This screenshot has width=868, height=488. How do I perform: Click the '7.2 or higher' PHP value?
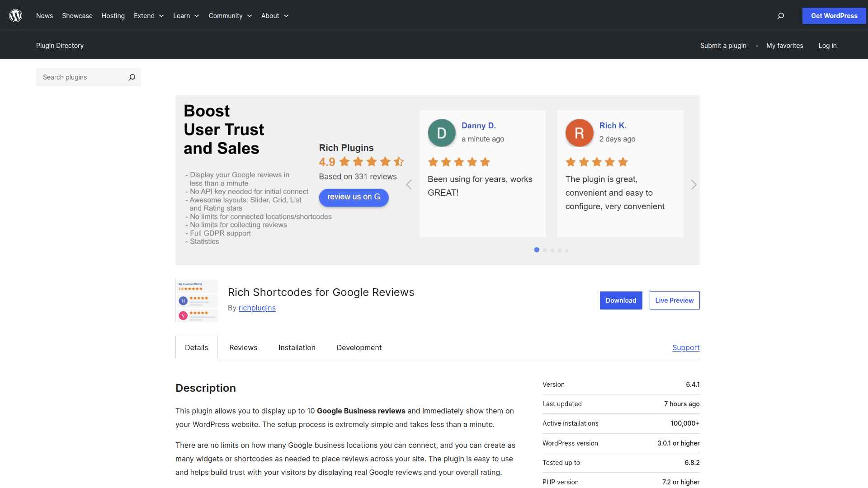(x=681, y=482)
